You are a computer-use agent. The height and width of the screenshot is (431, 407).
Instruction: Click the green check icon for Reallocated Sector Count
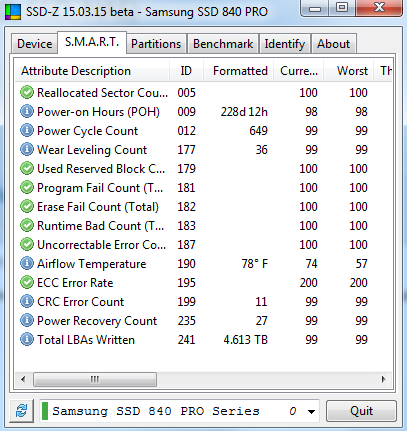pyautogui.click(x=27, y=92)
